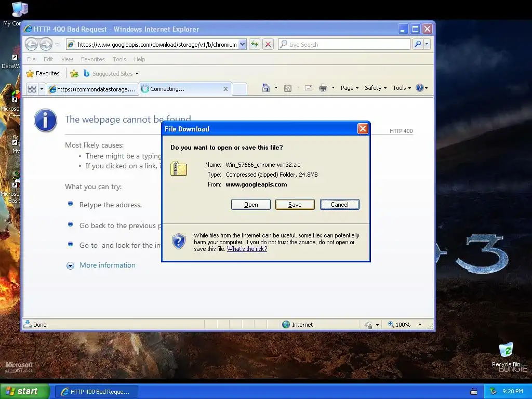Open the Tools menu in menu bar
The height and width of the screenshot is (399, 532).
pyautogui.click(x=119, y=59)
